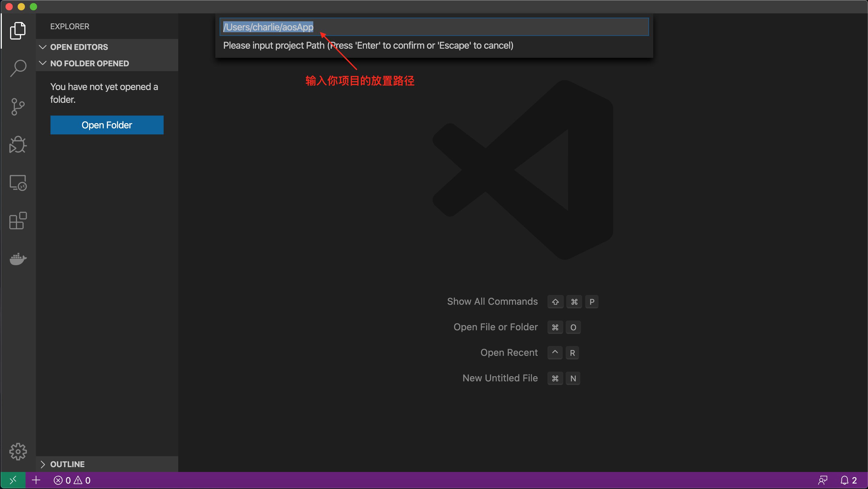The image size is (868, 489).
Task: Click the 'Open Recent' text
Action: point(509,352)
